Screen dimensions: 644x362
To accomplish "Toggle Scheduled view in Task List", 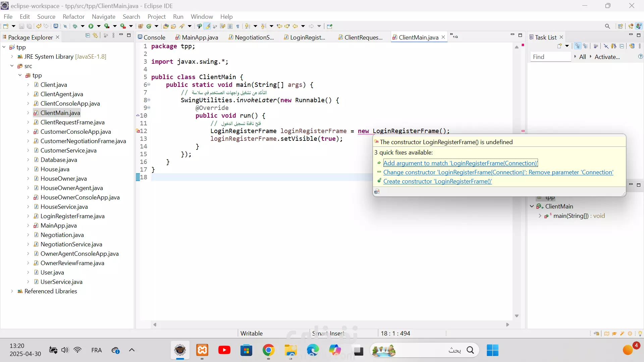I will click(x=586, y=46).
